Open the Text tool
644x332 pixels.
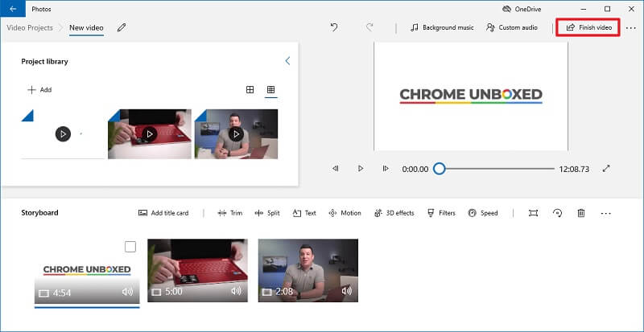(x=304, y=213)
